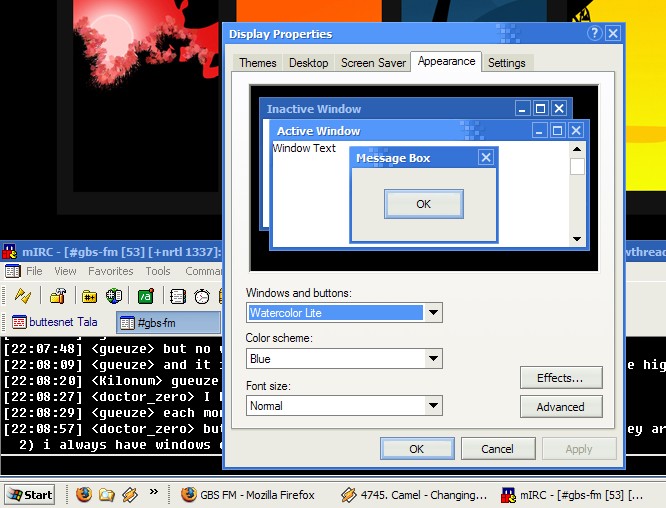
Task: Switch to 4745. Camel Winamp taskbar item
Action: coord(414,495)
